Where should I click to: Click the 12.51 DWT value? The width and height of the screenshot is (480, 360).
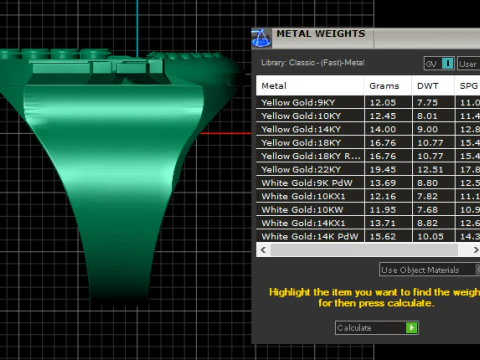(x=430, y=170)
